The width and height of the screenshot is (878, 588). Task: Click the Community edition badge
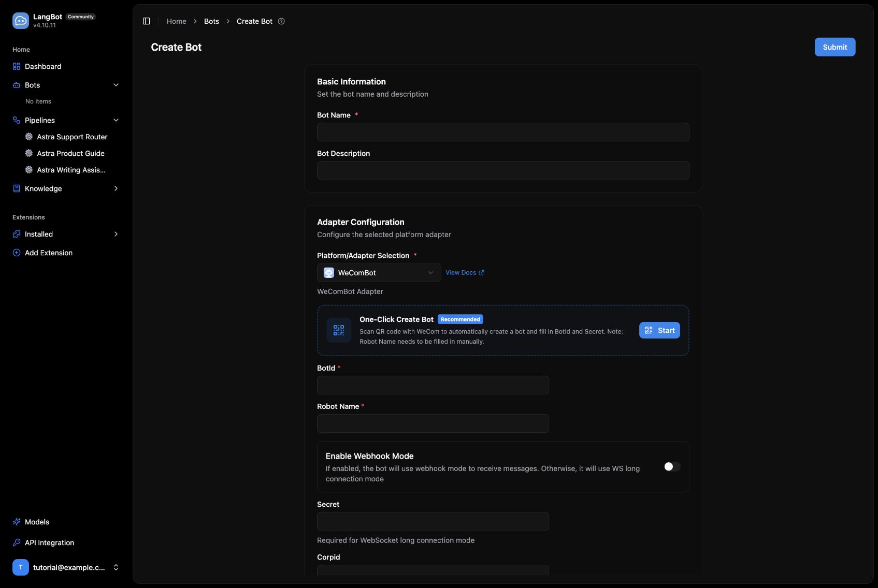pyautogui.click(x=81, y=17)
